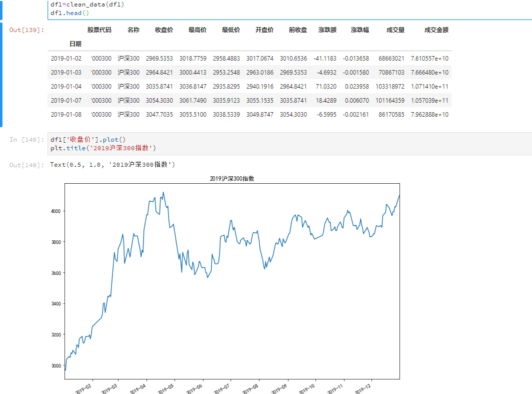Viewport: 532px width, 394px height.
Task: Click the y-axis label 4000
Action: pos(55,211)
